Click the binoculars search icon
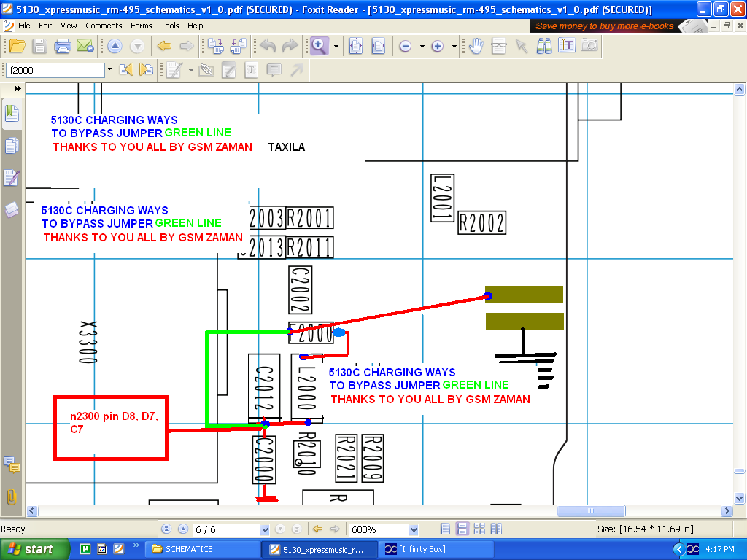The height and width of the screenshot is (560, 747). (x=544, y=46)
